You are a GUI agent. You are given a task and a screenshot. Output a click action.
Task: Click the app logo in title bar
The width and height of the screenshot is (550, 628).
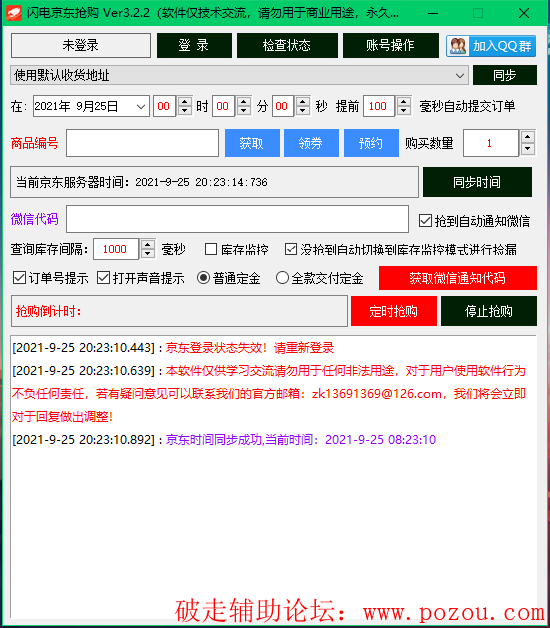[14, 13]
